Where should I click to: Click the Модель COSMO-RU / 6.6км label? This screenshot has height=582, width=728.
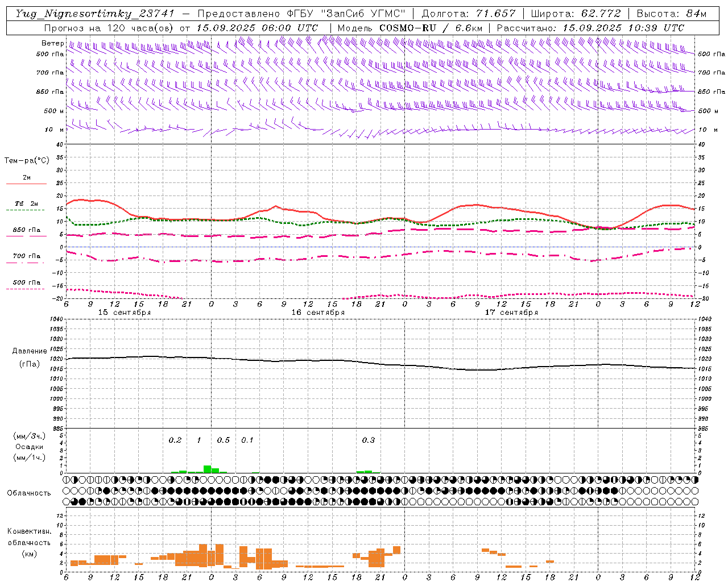pos(410,28)
